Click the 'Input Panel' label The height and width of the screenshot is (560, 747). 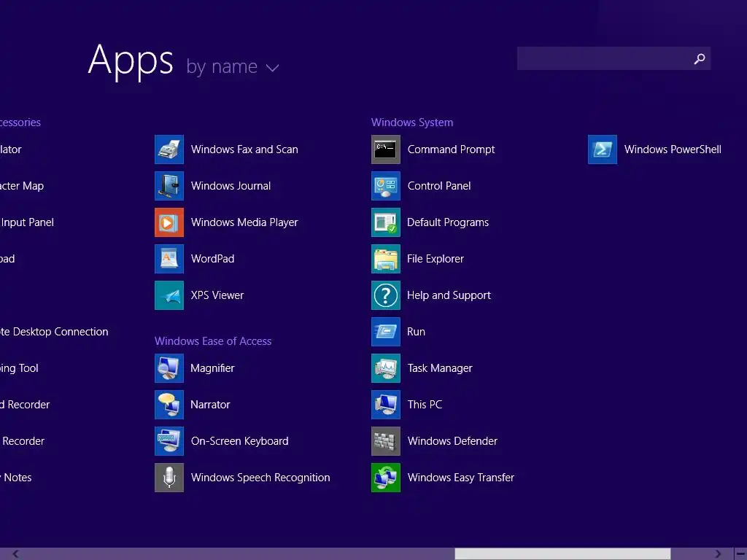(27, 222)
